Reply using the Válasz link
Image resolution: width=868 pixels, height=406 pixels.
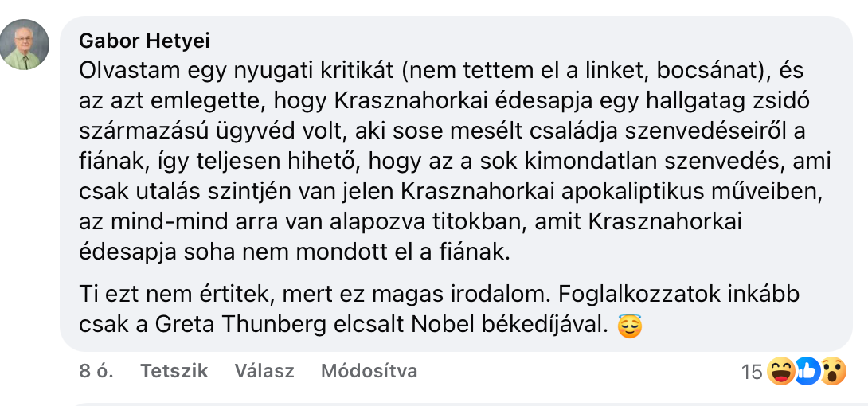coord(264,371)
